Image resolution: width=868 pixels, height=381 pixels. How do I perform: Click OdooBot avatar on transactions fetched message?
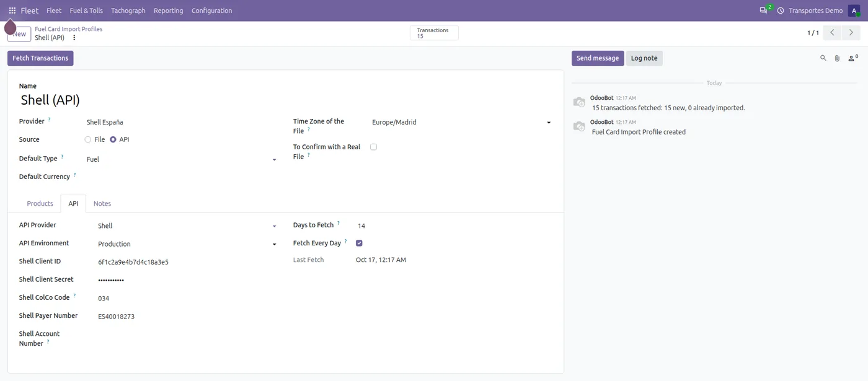click(578, 102)
